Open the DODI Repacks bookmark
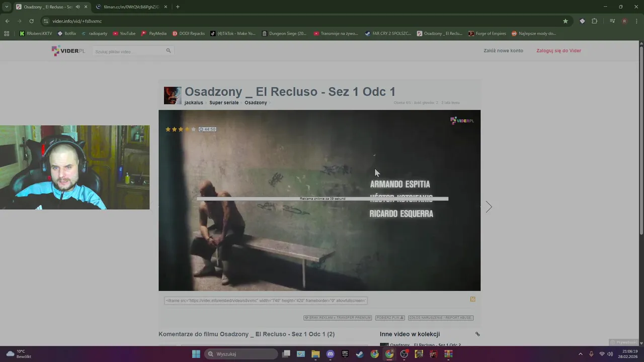The width and height of the screenshot is (644, 362). [189, 34]
